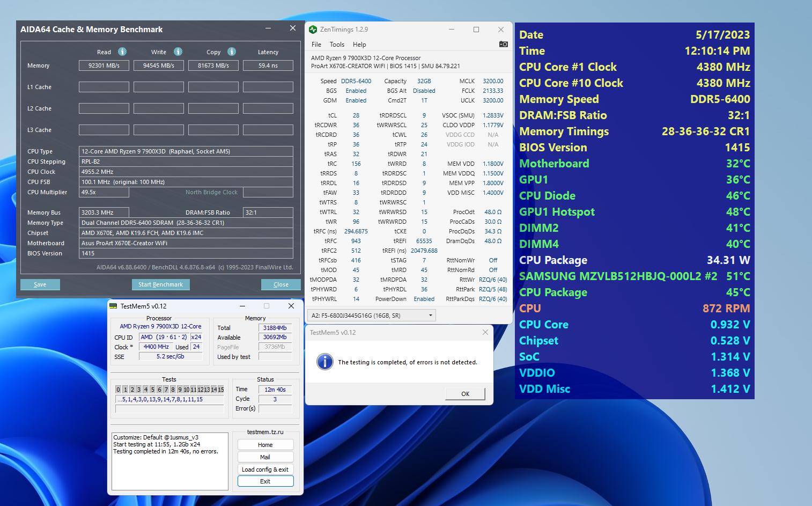Viewport: 812px width, 506px height.
Task: Click test indicator 7 in TestMem5 Tests
Action: [x=166, y=390]
